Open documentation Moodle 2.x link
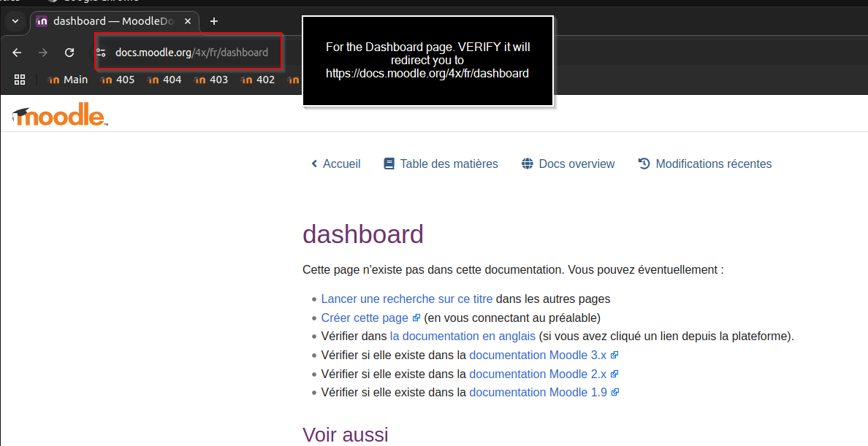This screenshot has width=868, height=446. click(x=538, y=374)
